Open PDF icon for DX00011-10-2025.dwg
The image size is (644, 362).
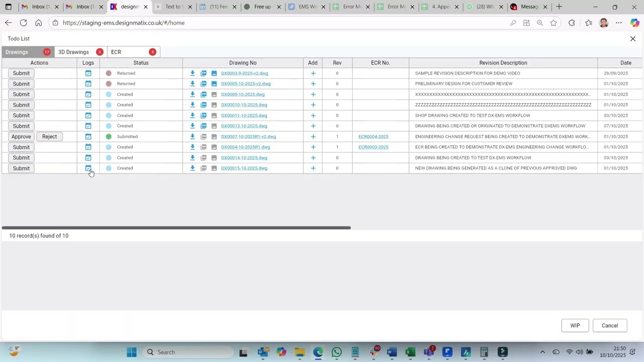(x=203, y=116)
